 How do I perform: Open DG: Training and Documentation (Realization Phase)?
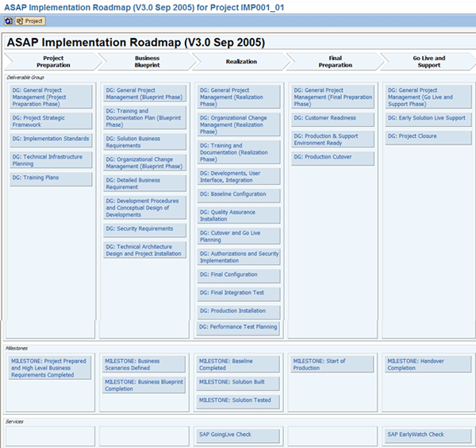(x=239, y=152)
